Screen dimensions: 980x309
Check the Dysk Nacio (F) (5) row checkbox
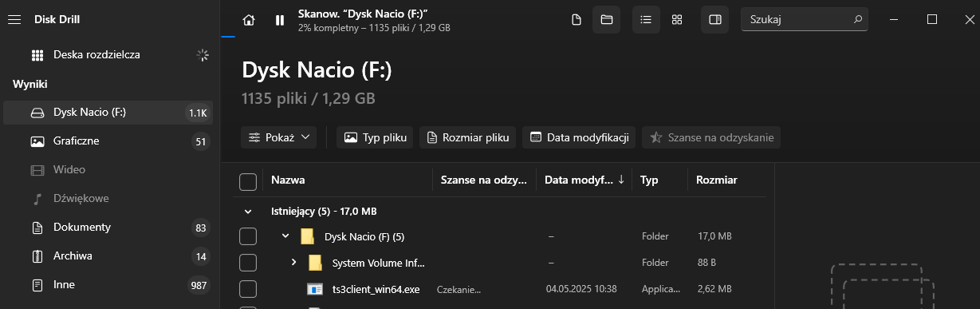pos(248,236)
